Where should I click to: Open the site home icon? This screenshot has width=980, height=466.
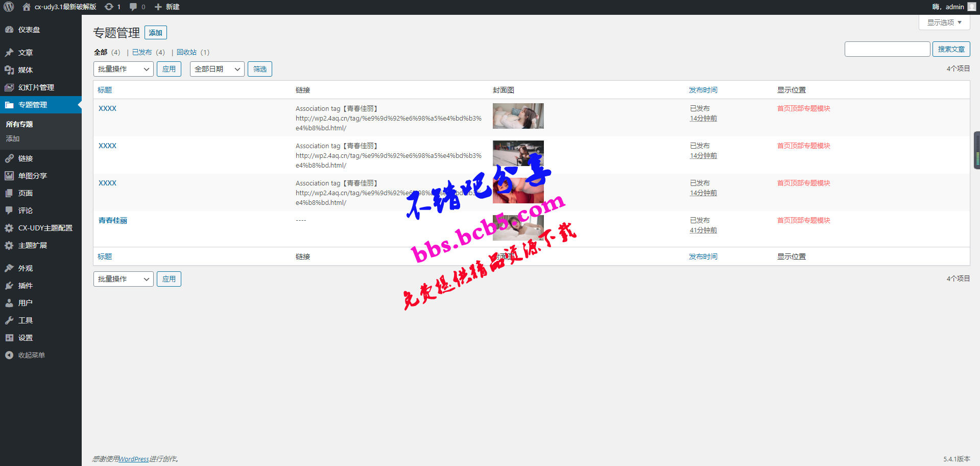(27, 7)
